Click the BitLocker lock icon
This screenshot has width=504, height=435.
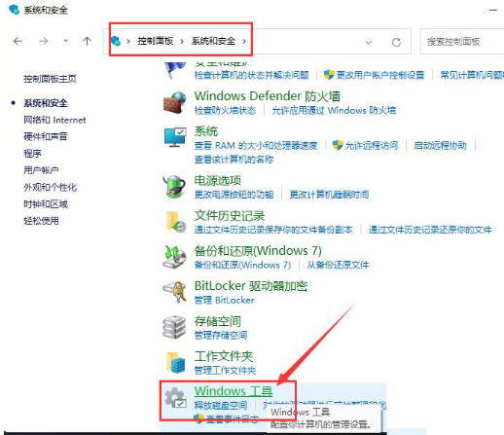pyautogui.click(x=175, y=292)
